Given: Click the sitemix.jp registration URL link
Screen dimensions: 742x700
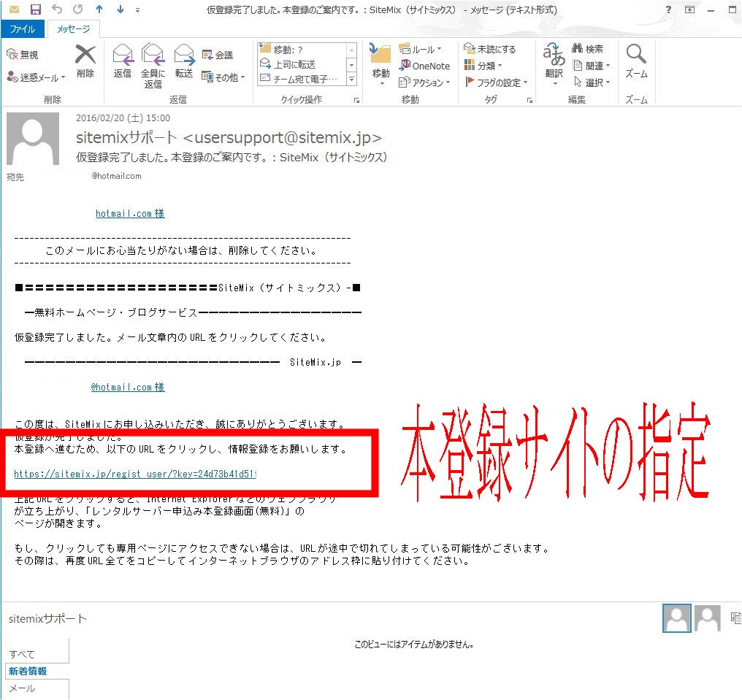Looking at the screenshot, I should point(135,474).
